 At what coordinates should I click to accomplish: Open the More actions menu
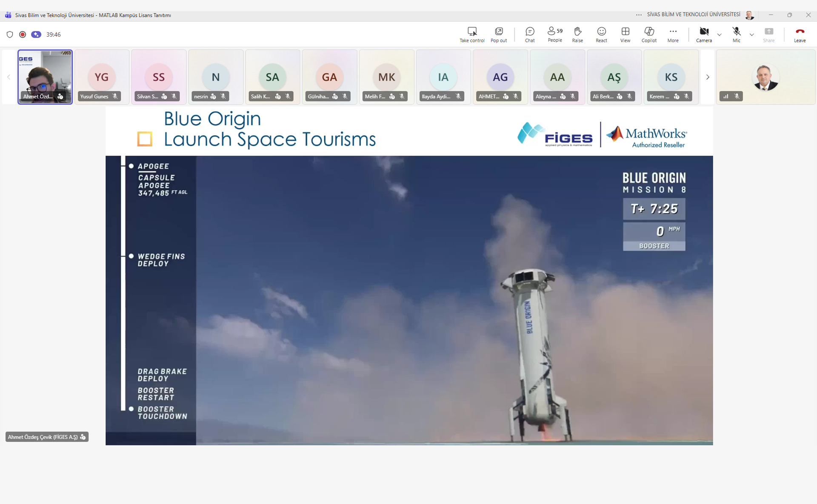[x=673, y=34]
